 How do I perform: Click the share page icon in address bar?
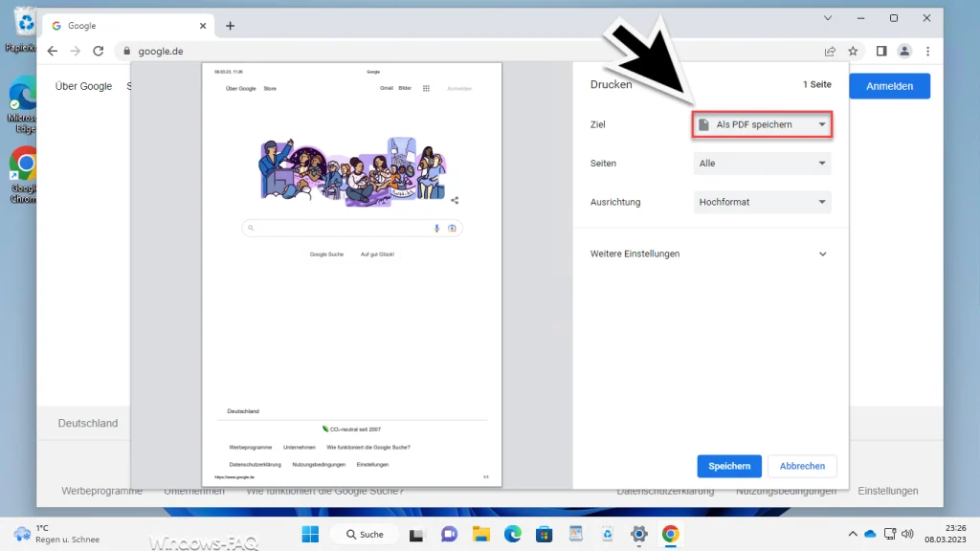coord(830,52)
